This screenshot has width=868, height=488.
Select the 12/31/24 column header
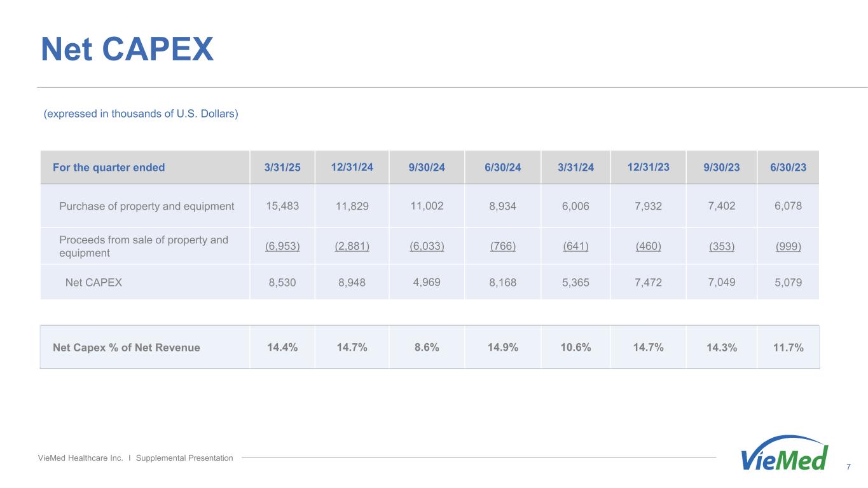(352, 167)
